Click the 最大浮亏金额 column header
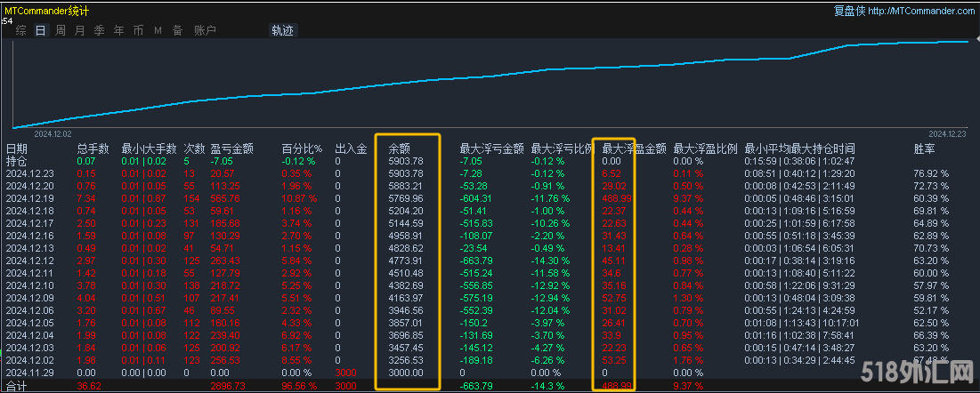The width and height of the screenshot is (980, 393). (x=491, y=148)
